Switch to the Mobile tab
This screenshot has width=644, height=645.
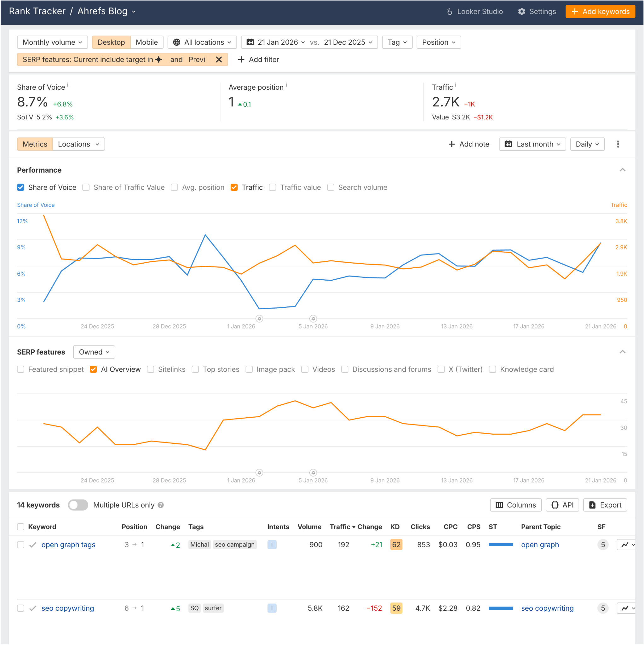point(147,42)
